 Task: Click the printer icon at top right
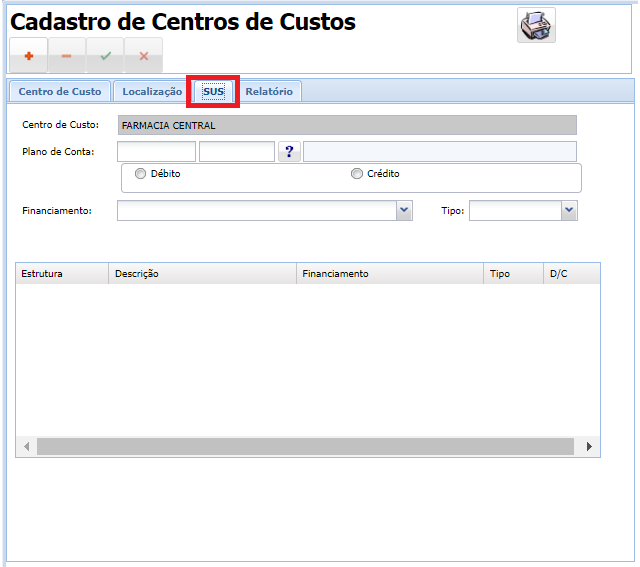(x=536, y=25)
